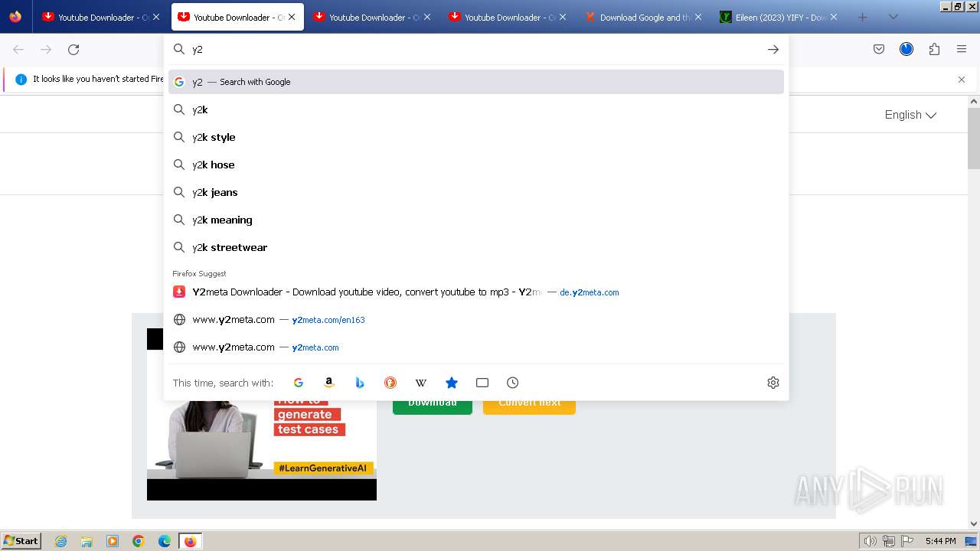Open the Start menu

21,541
